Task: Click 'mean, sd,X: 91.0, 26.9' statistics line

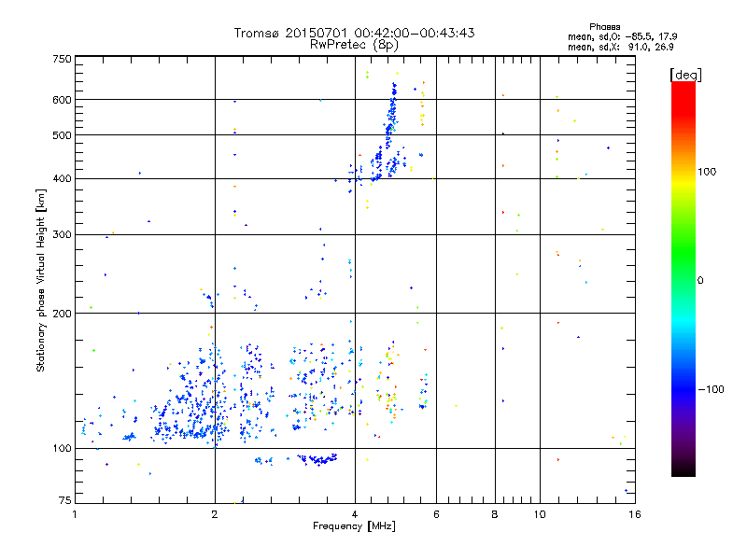Action: point(621,48)
